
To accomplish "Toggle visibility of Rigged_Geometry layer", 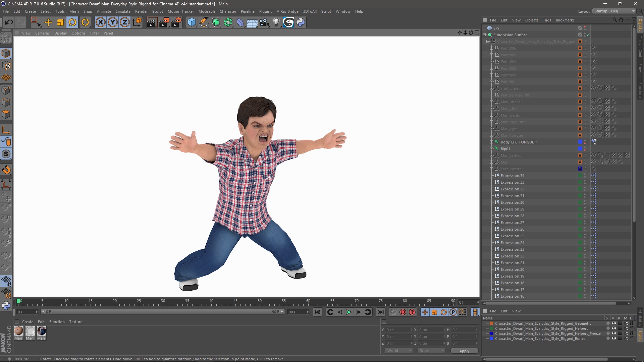I will tap(614, 323).
